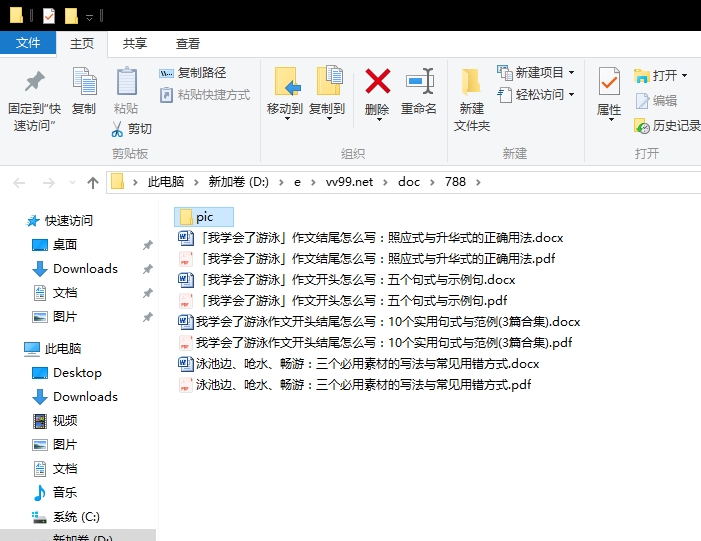This screenshot has height=541, width=701.
Task: Expand Open button dropdown arrow
Action: (x=684, y=76)
